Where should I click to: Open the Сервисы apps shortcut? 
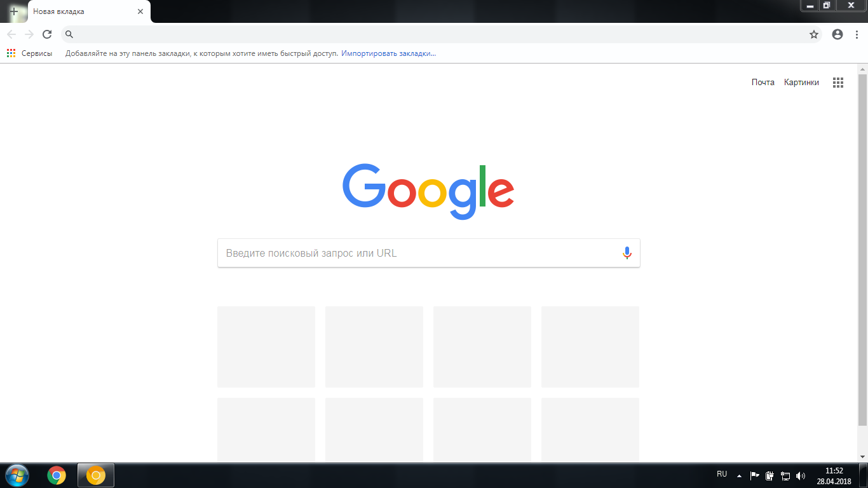coord(29,53)
